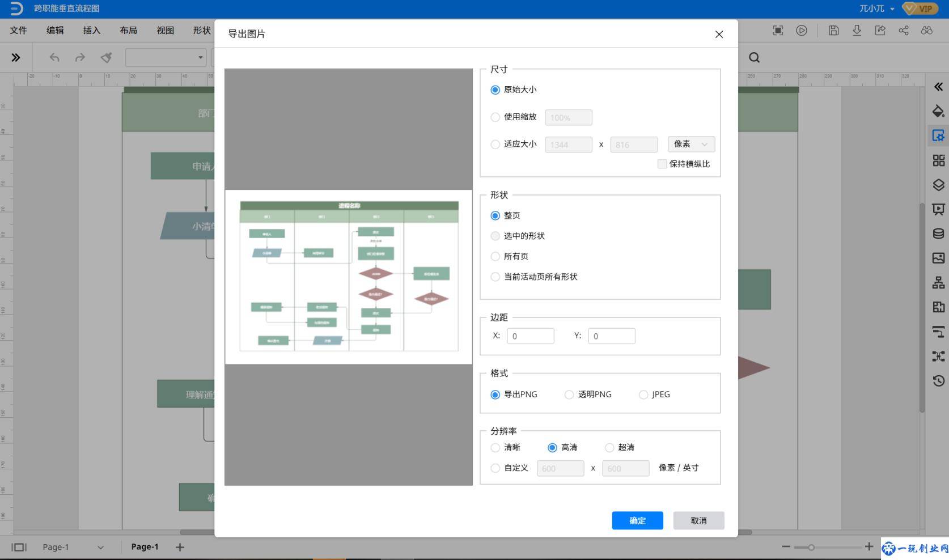Click the play slideshow icon
The height and width of the screenshot is (560, 949).
(801, 31)
